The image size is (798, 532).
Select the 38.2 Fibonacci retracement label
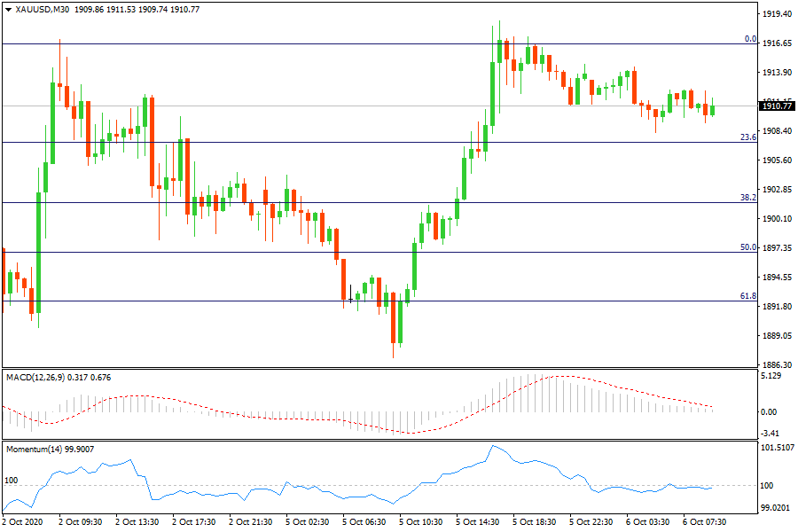[747, 198]
